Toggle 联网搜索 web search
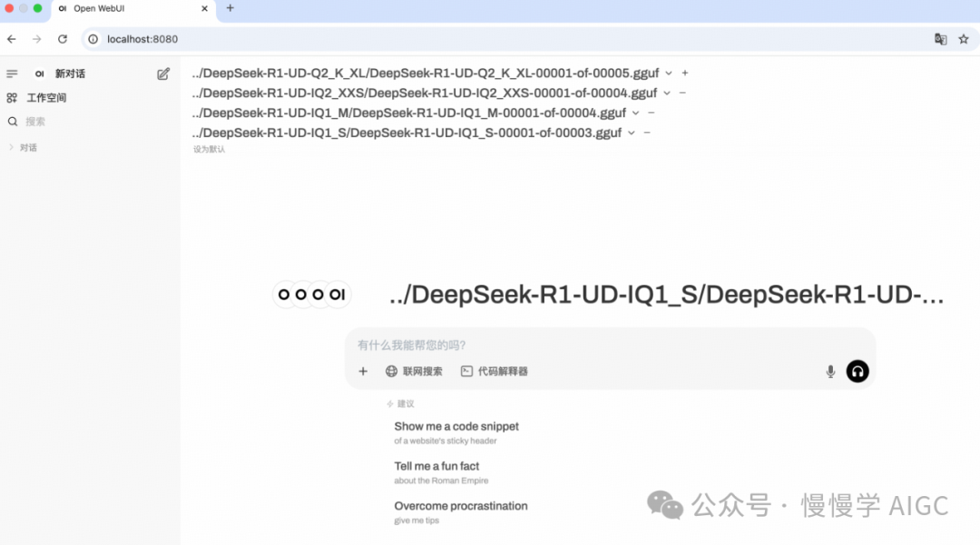This screenshot has width=980, height=545. coord(414,372)
